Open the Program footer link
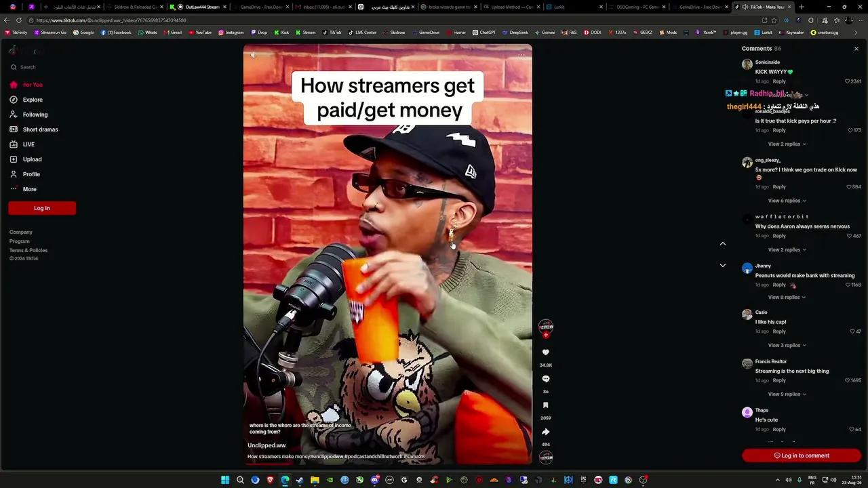 (x=20, y=241)
